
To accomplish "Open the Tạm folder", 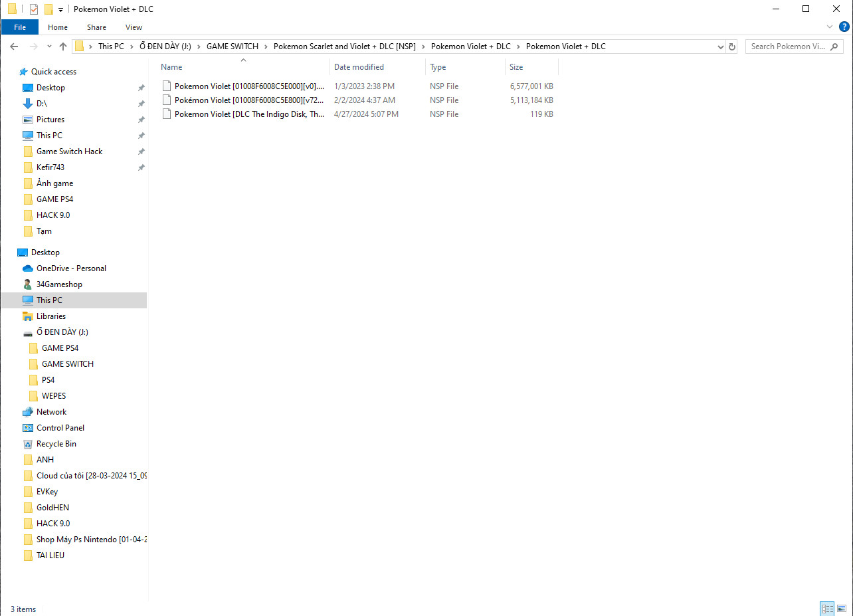I will click(x=44, y=231).
